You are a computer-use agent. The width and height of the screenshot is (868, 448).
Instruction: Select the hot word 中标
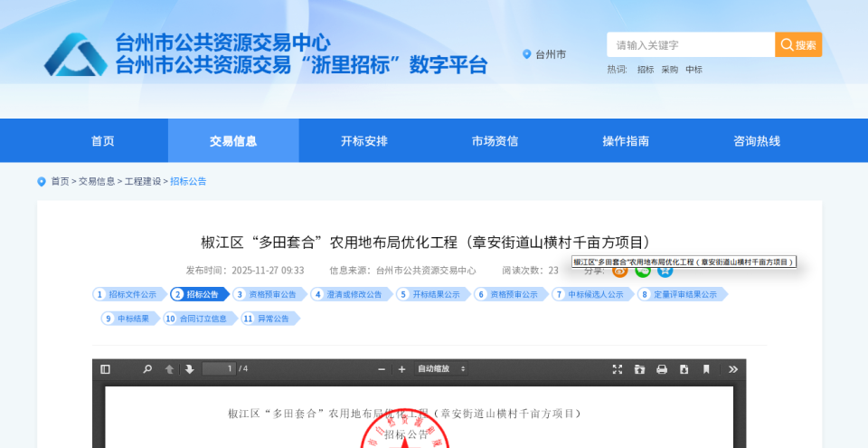pos(694,70)
